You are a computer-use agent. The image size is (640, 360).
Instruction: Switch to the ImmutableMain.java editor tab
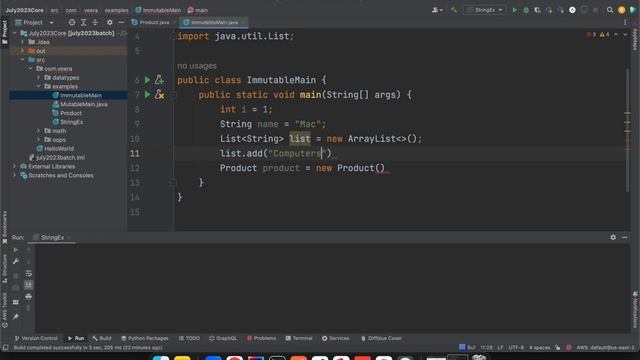[x=214, y=22]
